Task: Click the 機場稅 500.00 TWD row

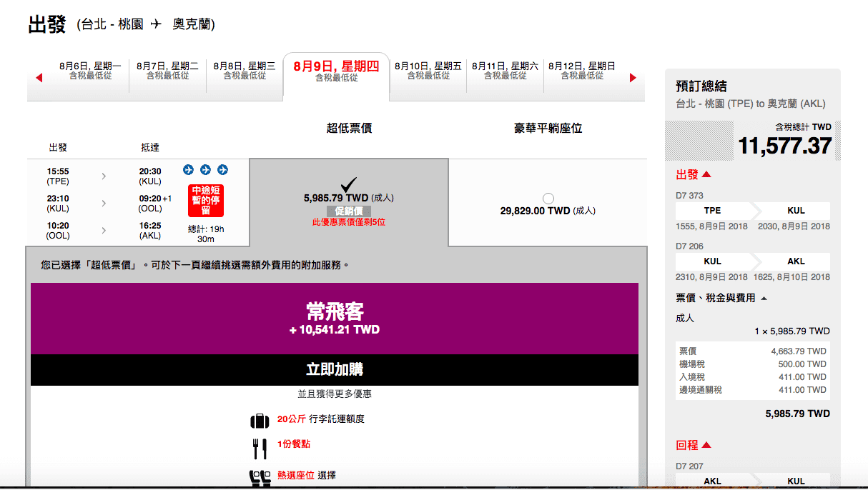Action: 752,364
